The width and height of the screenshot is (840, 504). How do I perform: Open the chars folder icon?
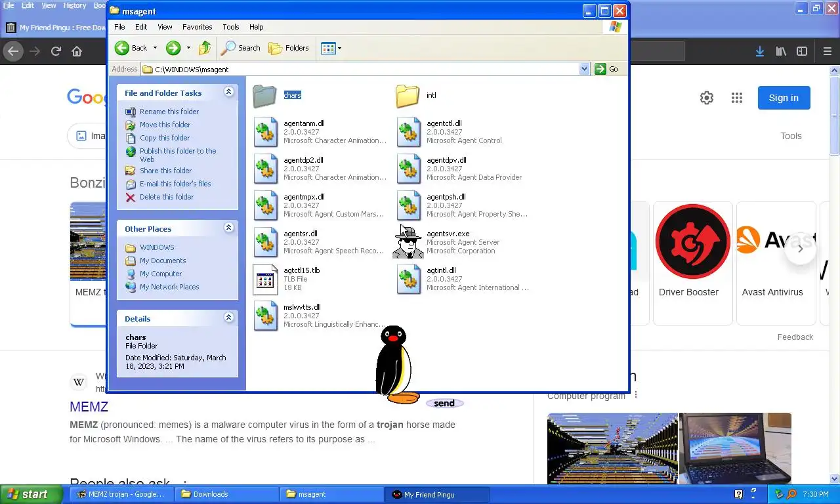tap(265, 96)
